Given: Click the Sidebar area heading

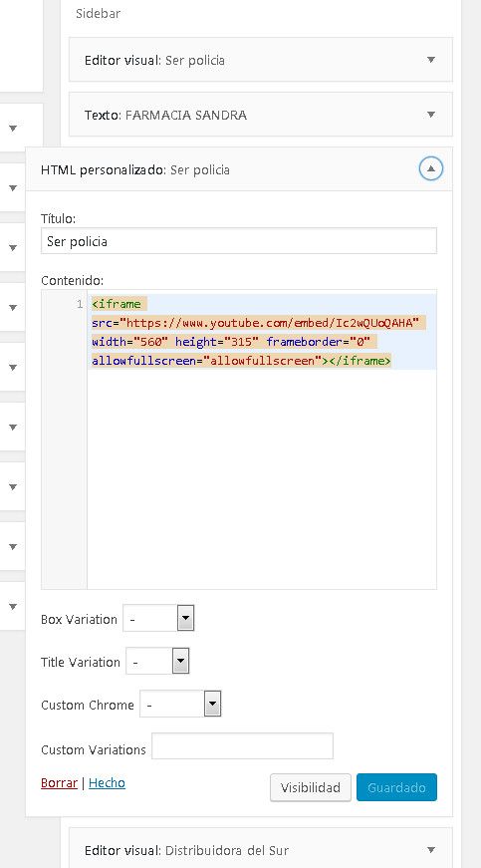Looking at the screenshot, I should [98, 14].
